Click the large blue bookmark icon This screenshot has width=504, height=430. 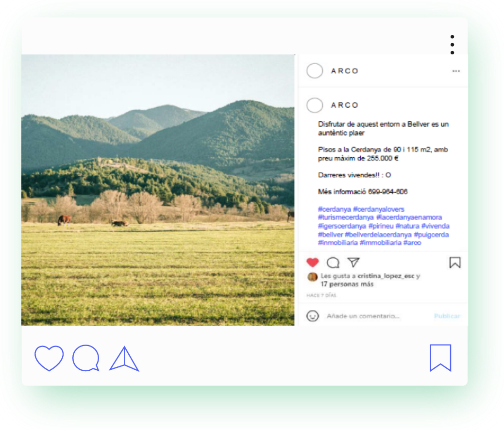(x=440, y=358)
